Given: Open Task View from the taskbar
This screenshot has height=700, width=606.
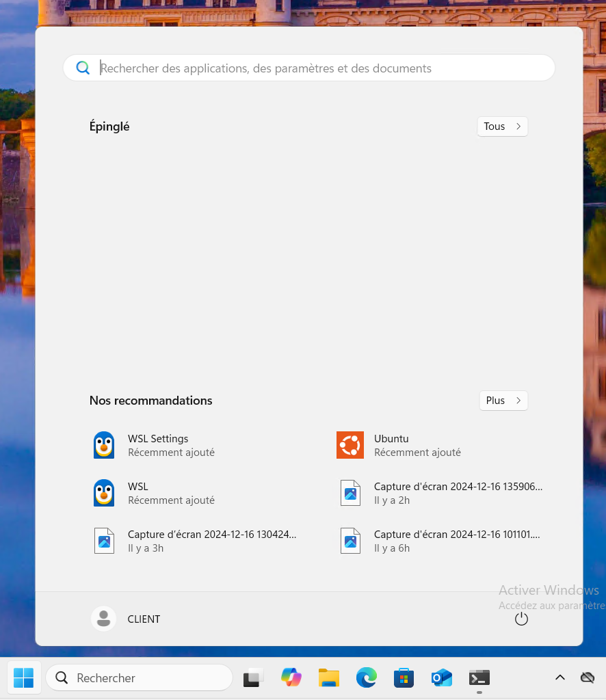Looking at the screenshot, I should click(x=254, y=677).
